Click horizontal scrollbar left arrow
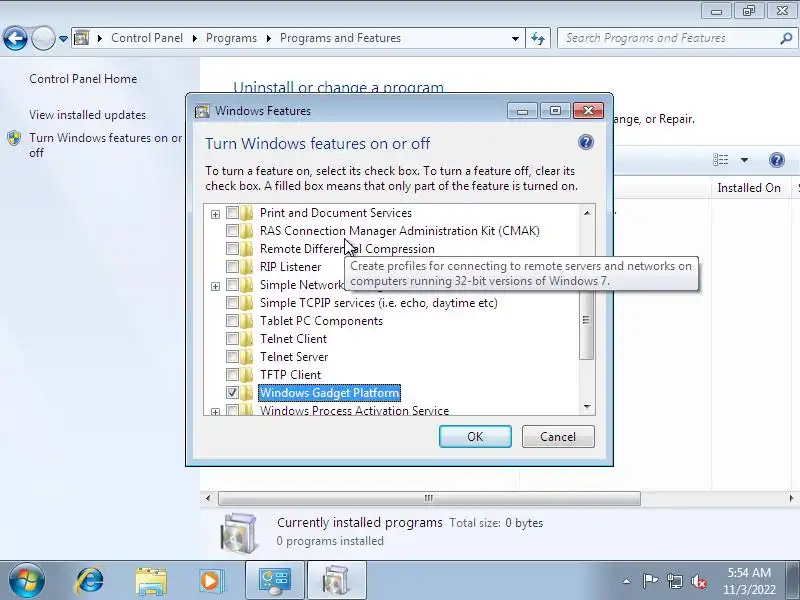This screenshot has height=600, width=800. [x=208, y=498]
